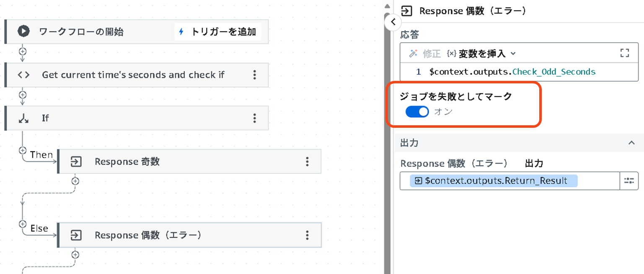Click the settings icon beside the Return_Result output field

(x=629, y=181)
